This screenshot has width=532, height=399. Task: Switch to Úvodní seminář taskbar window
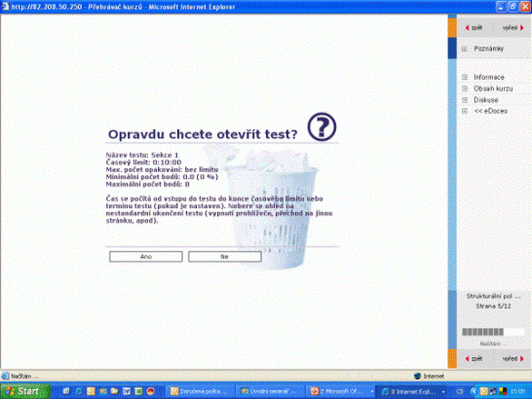coord(269,391)
